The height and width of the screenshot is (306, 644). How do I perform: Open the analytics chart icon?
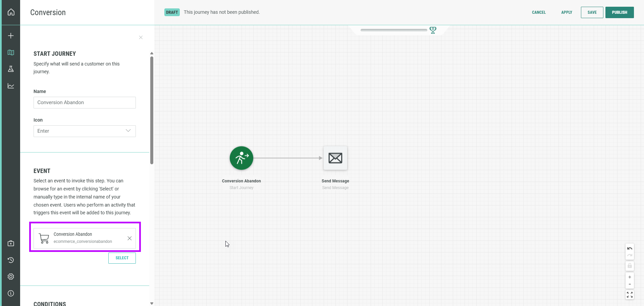coord(11,86)
